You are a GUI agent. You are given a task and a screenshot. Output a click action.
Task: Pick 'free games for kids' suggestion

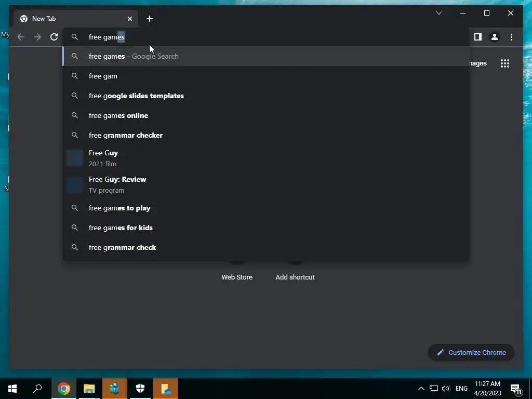pyautogui.click(x=267, y=228)
